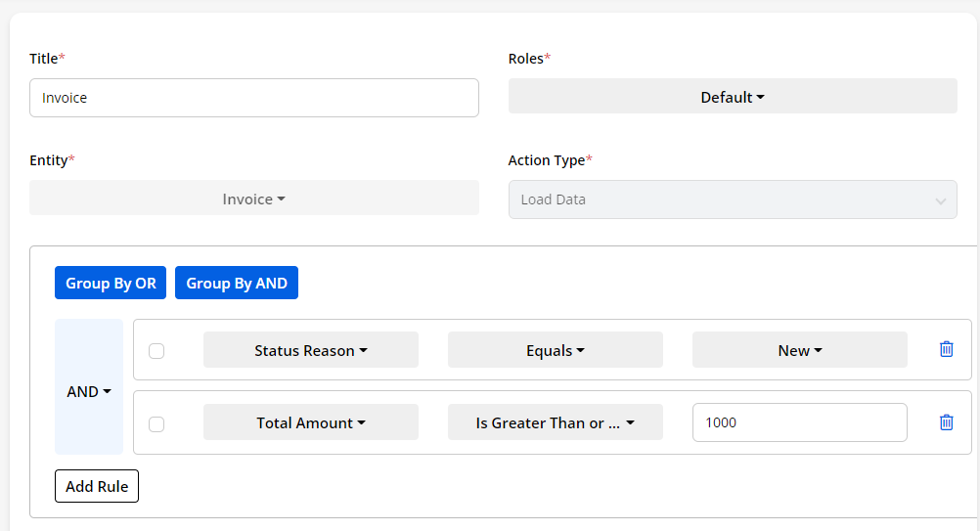The width and height of the screenshot is (980, 531).
Task: Expand the Equals operator dropdown
Action: [555, 350]
